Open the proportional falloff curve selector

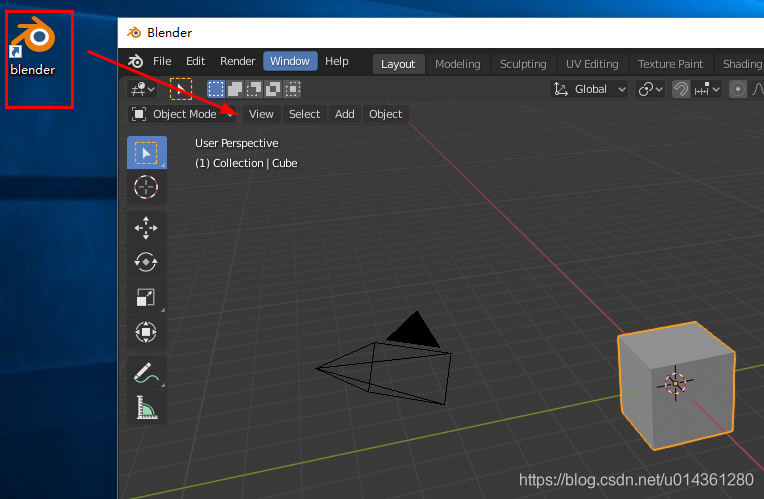click(757, 89)
